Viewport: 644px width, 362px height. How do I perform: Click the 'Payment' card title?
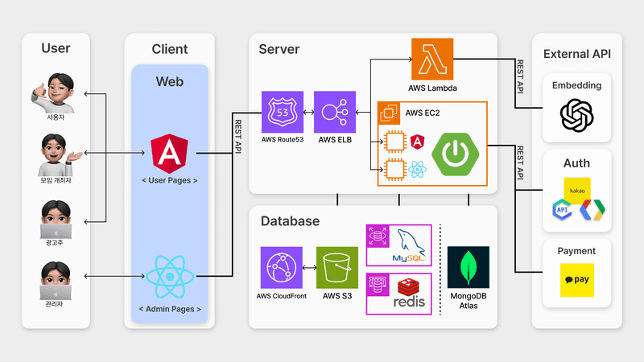point(576,251)
